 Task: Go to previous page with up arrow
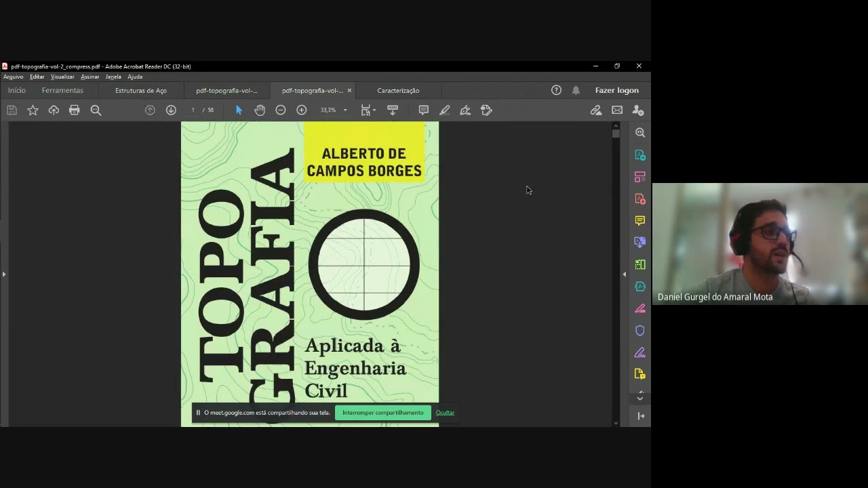(150, 110)
